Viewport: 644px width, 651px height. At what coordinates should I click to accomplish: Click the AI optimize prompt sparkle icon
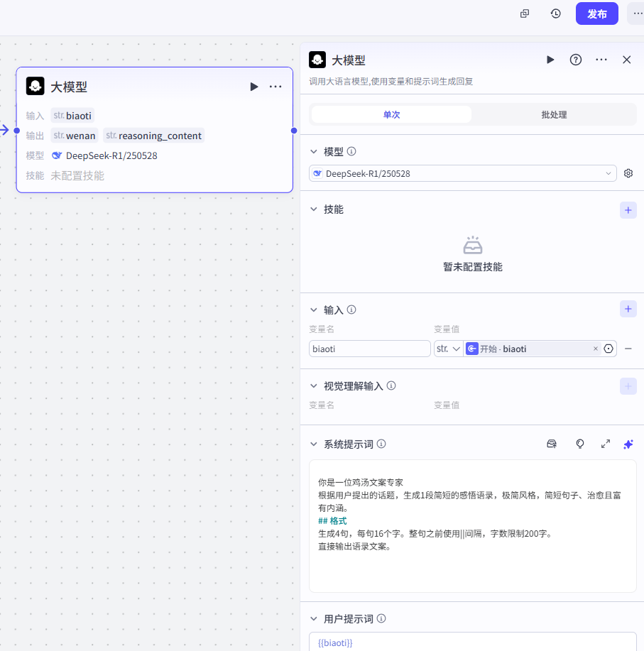(628, 444)
